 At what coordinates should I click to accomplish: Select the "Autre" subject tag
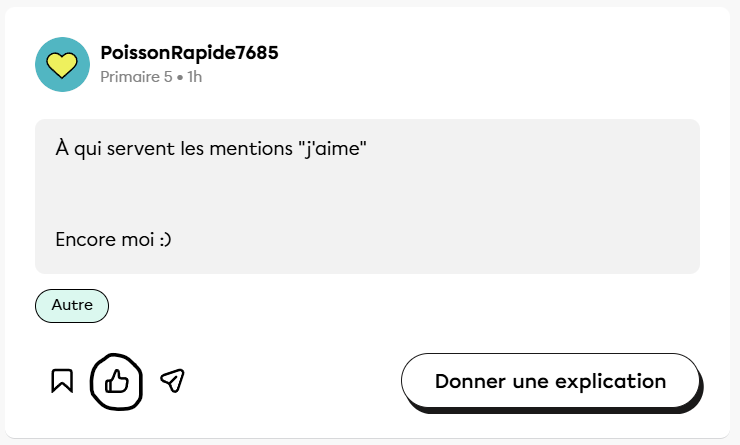point(72,305)
